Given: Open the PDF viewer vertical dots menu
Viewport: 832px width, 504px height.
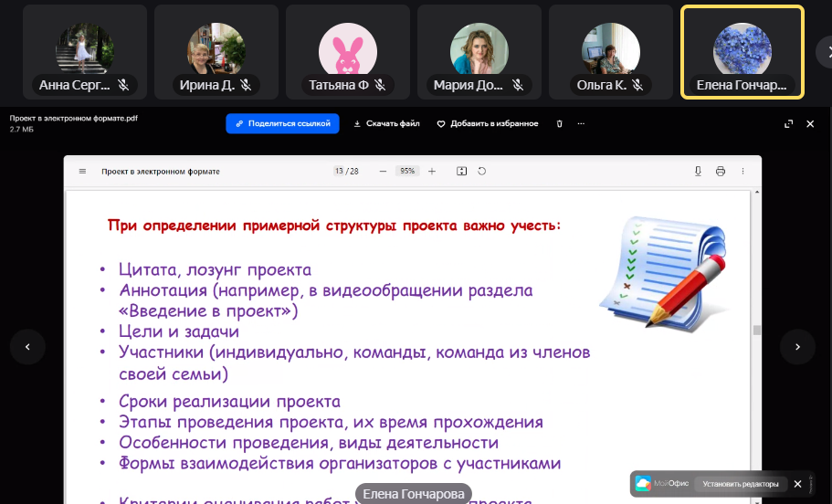Looking at the screenshot, I should click(x=743, y=171).
